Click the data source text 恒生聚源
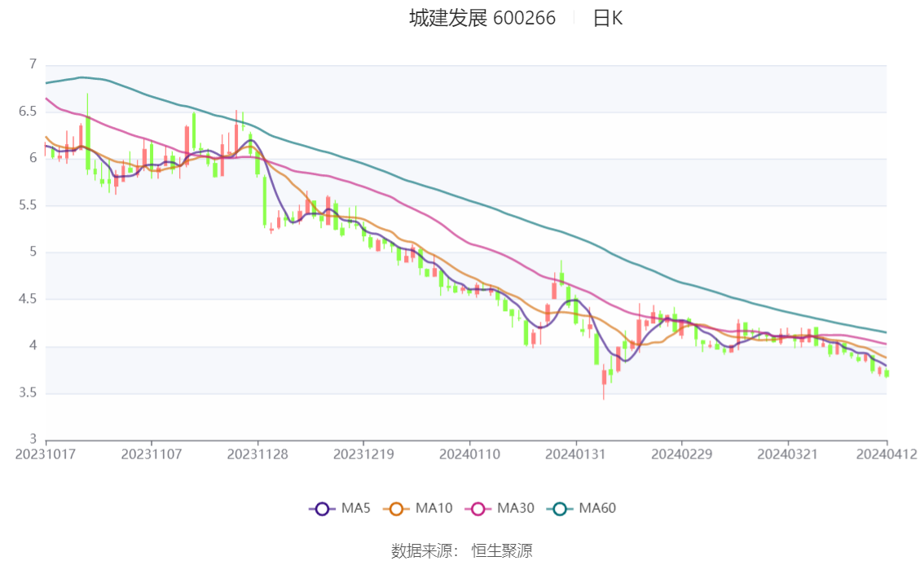 501,551
